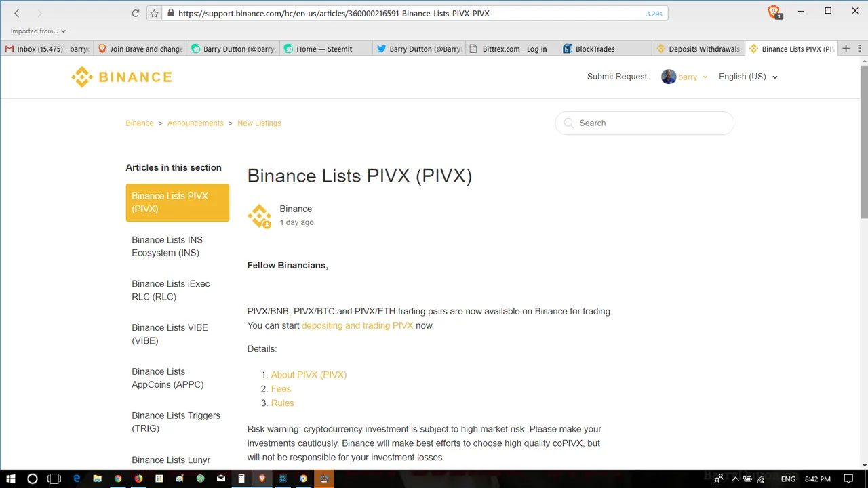Click the Binance logo in the header
This screenshot has width=868, height=488.
121,77
